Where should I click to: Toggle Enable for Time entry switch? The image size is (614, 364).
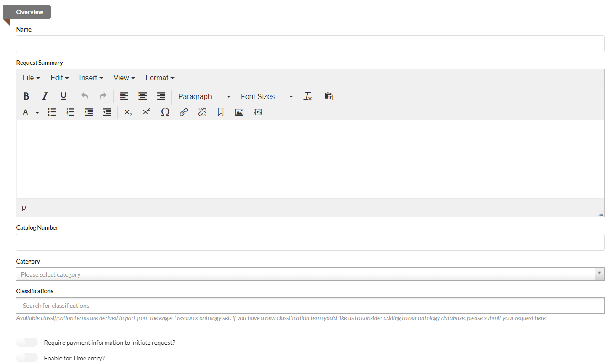[27, 358]
